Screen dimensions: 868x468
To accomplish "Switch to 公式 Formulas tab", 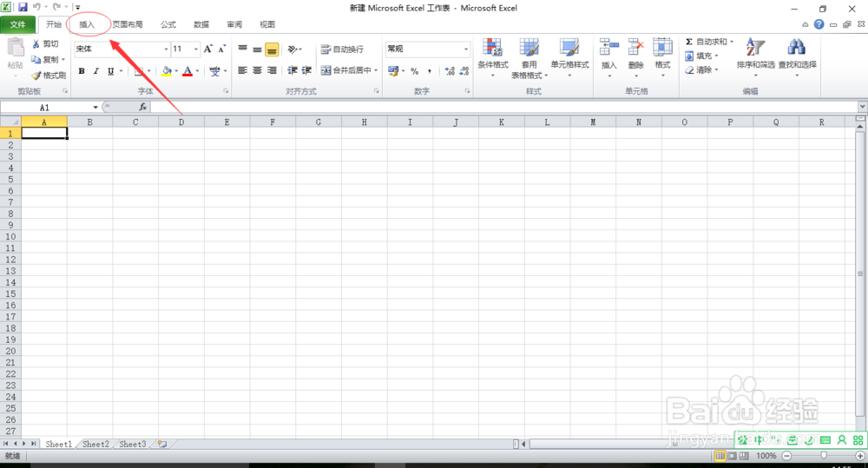I will [168, 24].
